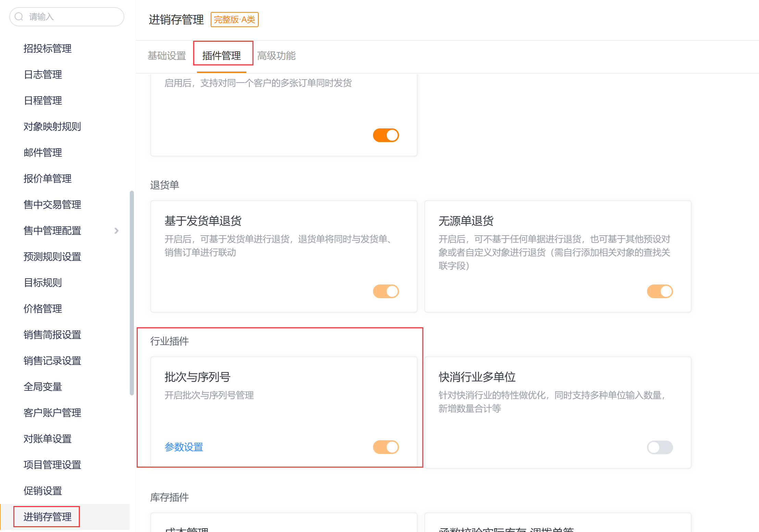Image resolution: width=759 pixels, height=532 pixels.
Task: Toggle 批次与序列号 plugin switch
Action: click(x=386, y=447)
